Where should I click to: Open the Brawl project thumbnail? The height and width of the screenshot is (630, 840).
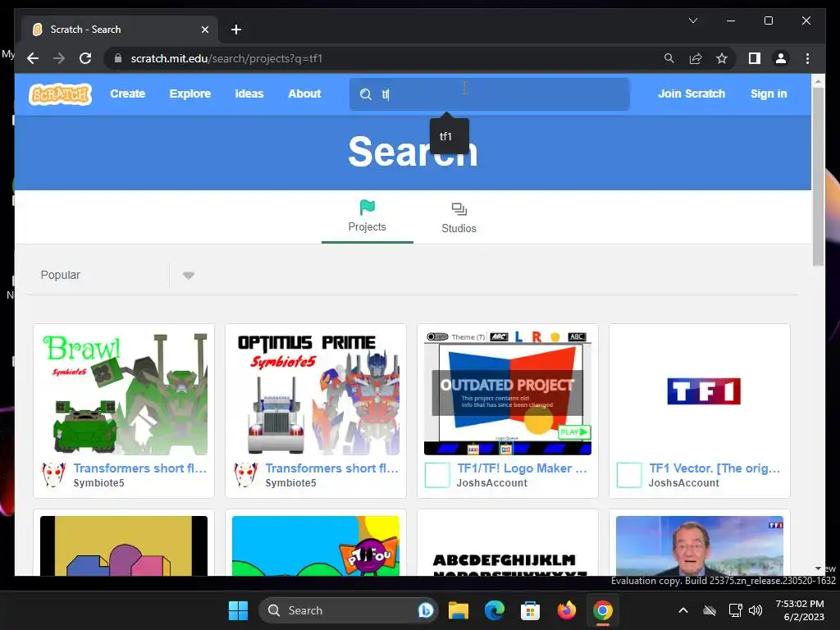tap(124, 393)
